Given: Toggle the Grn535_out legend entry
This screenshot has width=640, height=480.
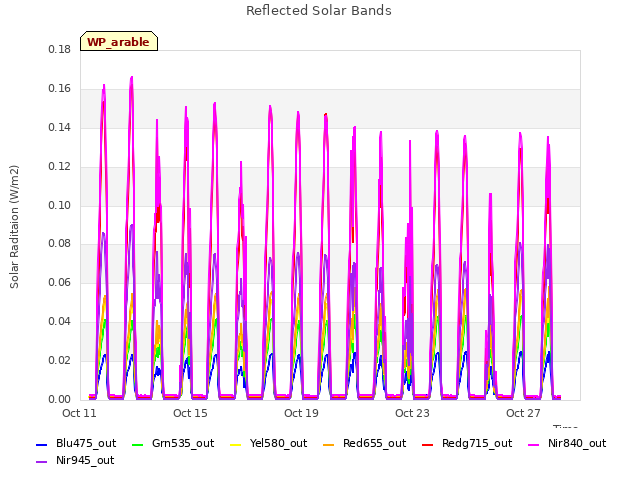Looking at the screenshot, I should (x=173, y=444).
